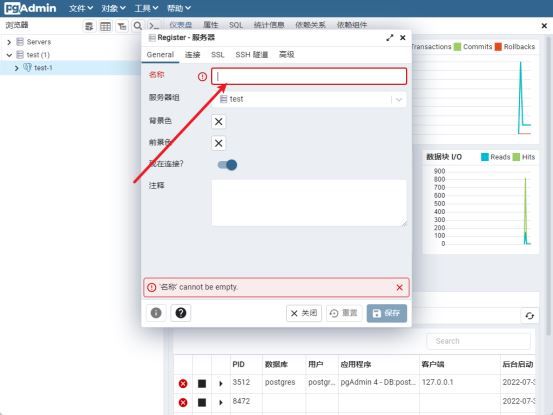The image size is (553, 415).
Task: Open the 文件 menu
Action: click(x=81, y=8)
